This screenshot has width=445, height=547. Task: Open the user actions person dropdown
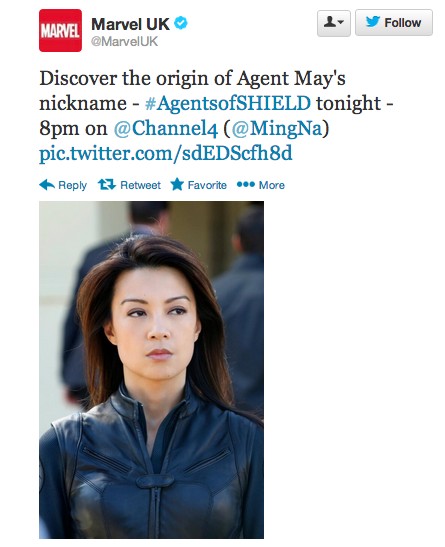[334, 23]
